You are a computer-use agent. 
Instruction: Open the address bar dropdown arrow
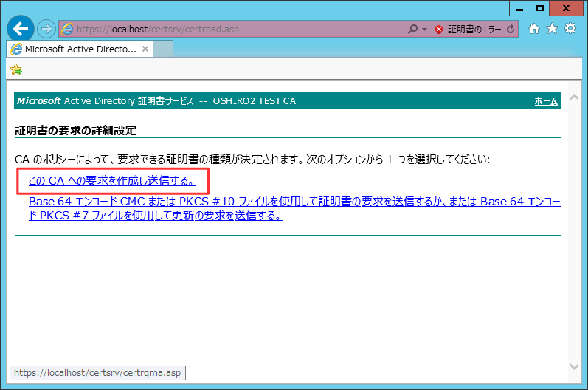pyautogui.click(x=424, y=29)
